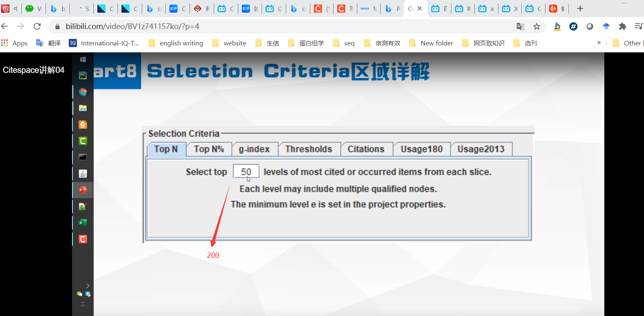Open File Explorer in the recorded taskbar
The image size is (644, 316).
[83, 108]
